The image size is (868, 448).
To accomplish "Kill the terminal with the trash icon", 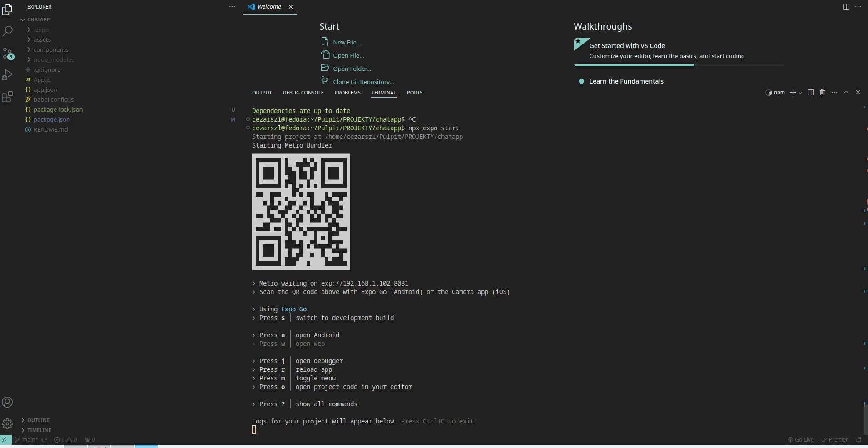I will (x=822, y=93).
